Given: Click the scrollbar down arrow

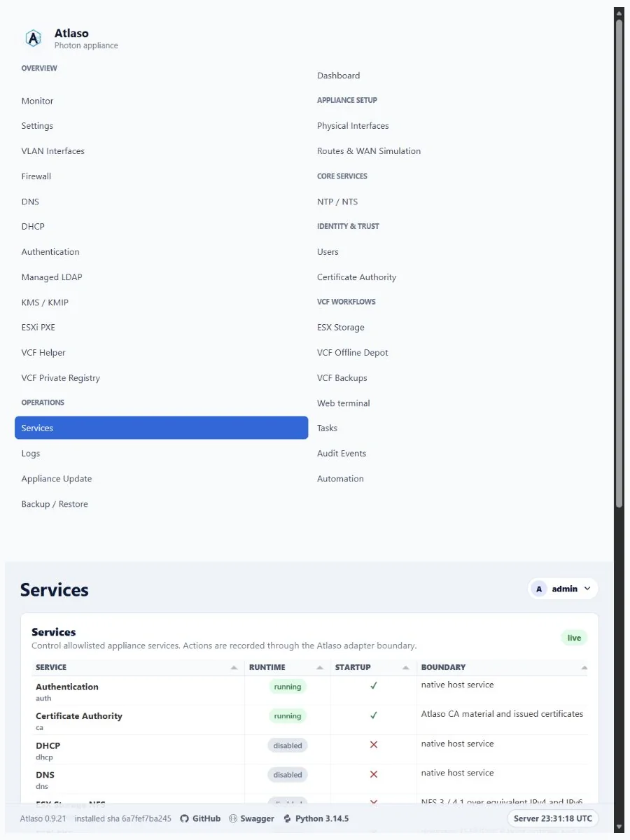Looking at the screenshot, I should 619,827.
